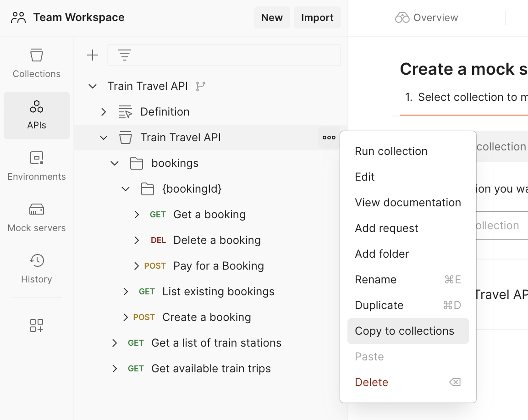The height and width of the screenshot is (420, 528).
Task: Click the grid icon at the sidebar bottom
Action: click(36, 326)
